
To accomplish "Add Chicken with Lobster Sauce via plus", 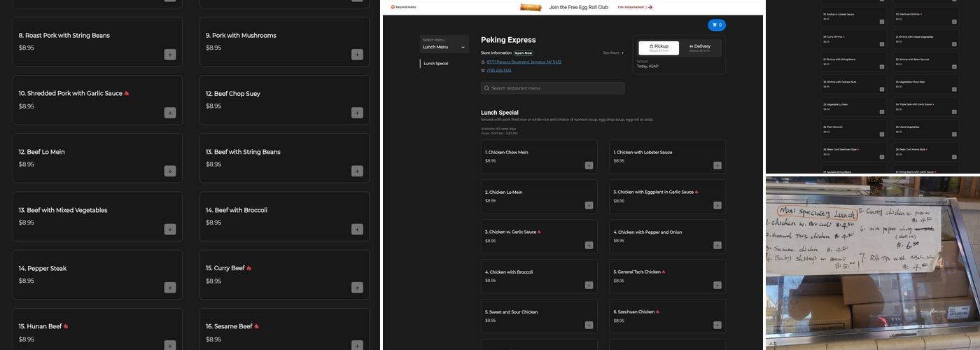I will [717, 166].
